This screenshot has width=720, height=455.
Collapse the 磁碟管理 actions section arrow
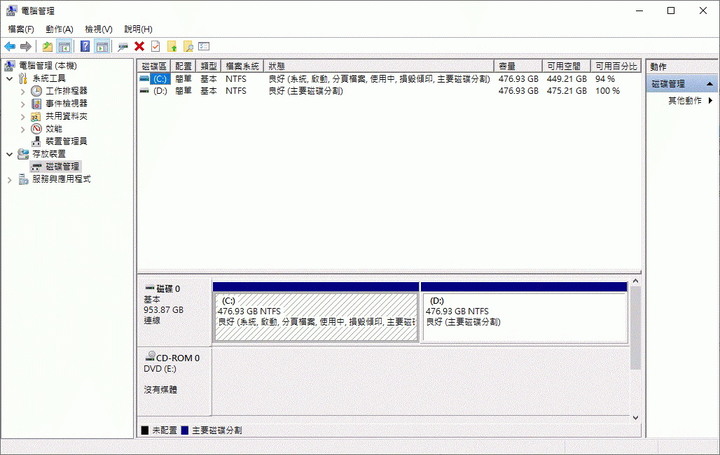point(709,84)
